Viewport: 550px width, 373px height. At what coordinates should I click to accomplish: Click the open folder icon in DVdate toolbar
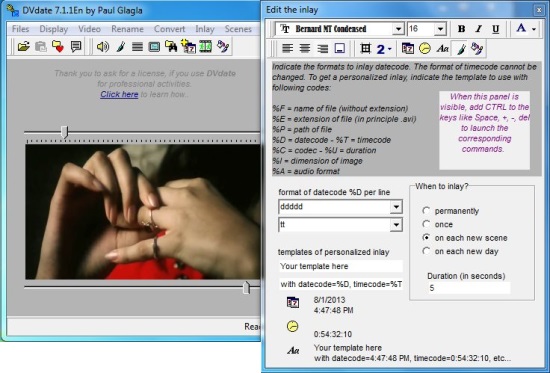click(x=24, y=46)
